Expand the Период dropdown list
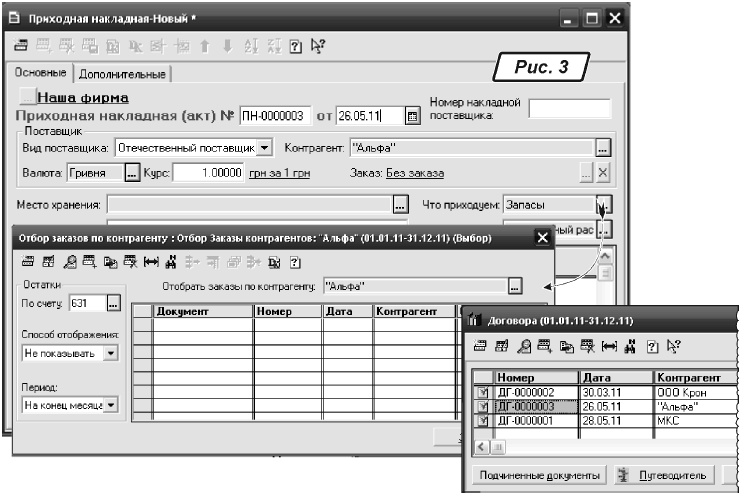Image resolution: width=741 pixels, height=495 pixels. (110, 405)
